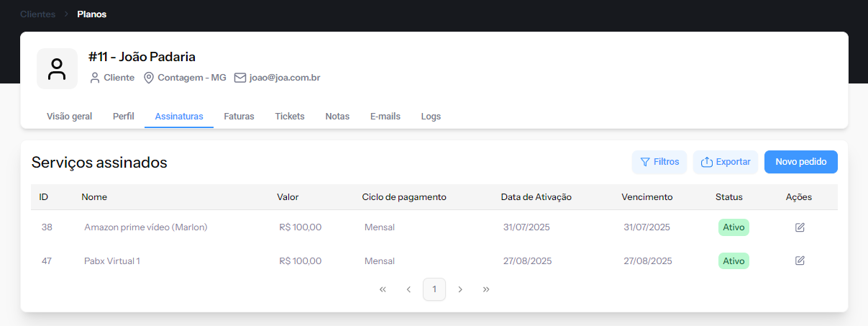Sort by the Vencimento column header
The image size is (868, 326).
647,196
